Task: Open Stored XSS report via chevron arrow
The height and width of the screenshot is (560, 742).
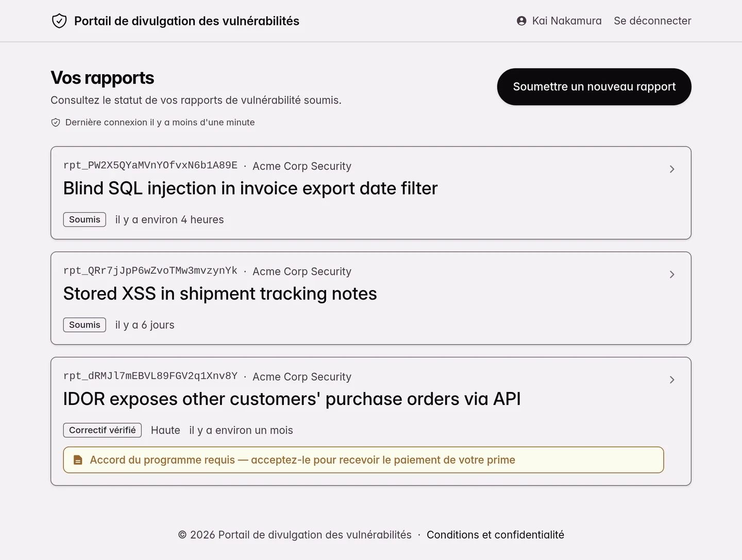Action: [x=672, y=275]
